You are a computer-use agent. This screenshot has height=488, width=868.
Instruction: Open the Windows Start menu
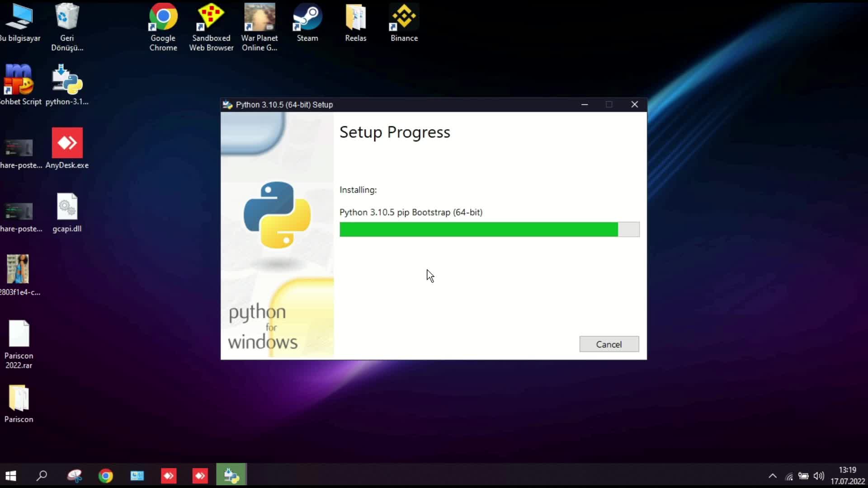click(11, 476)
